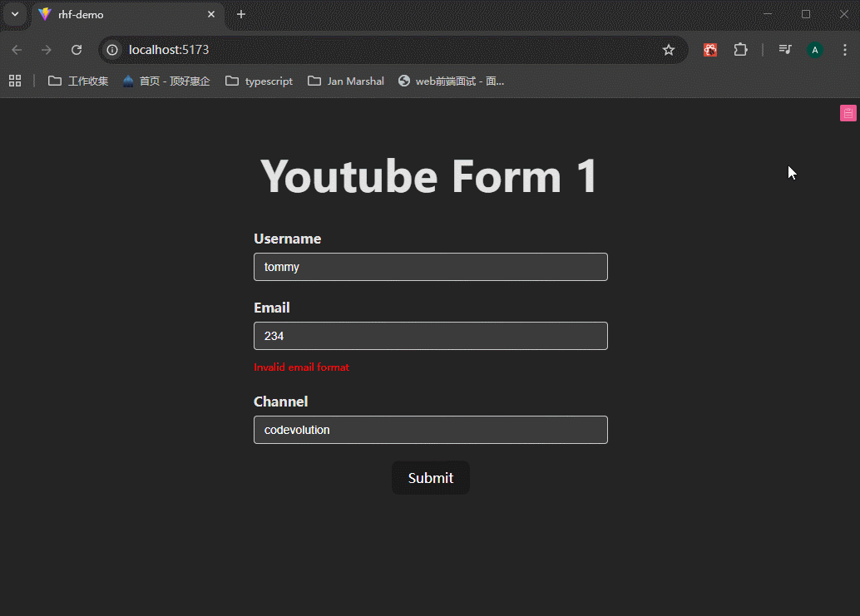Image resolution: width=860 pixels, height=616 pixels.
Task: Click the back navigation arrow
Action: pyautogui.click(x=17, y=50)
